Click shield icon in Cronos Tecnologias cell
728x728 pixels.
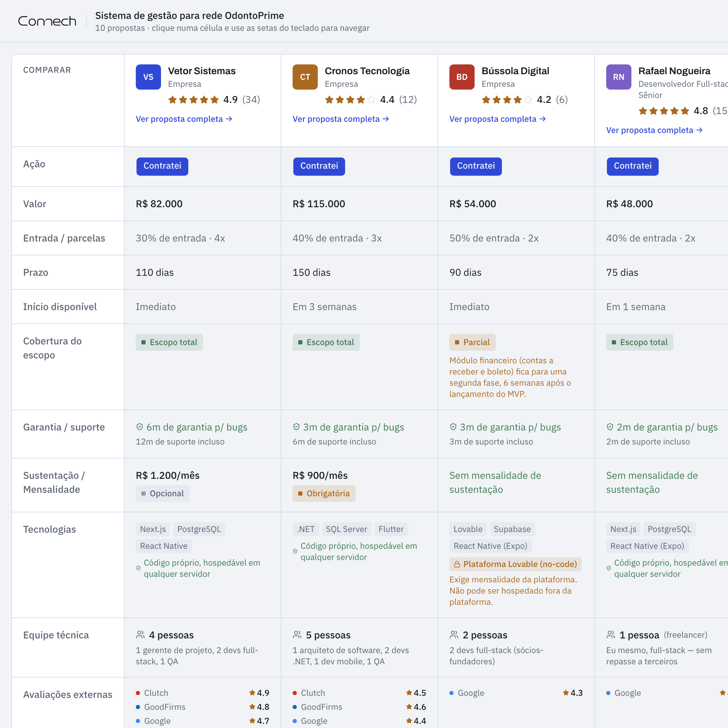295,551
